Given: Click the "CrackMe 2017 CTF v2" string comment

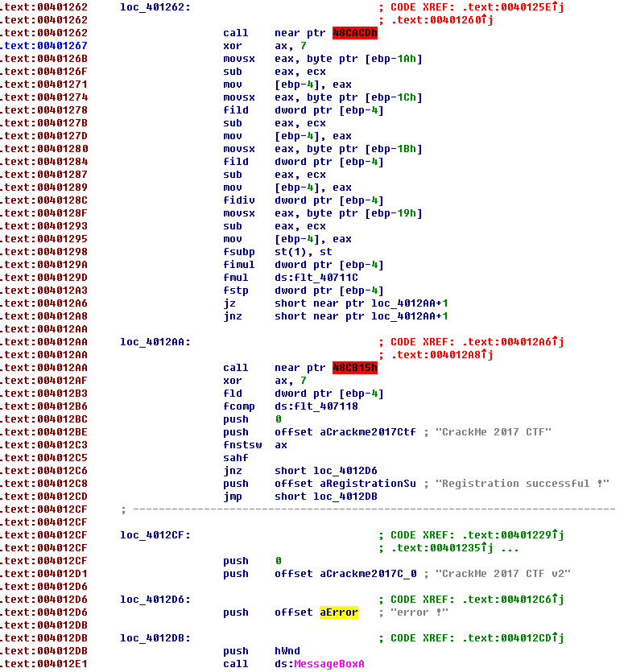Looking at the screenshot, I should [x=503, y=574].
